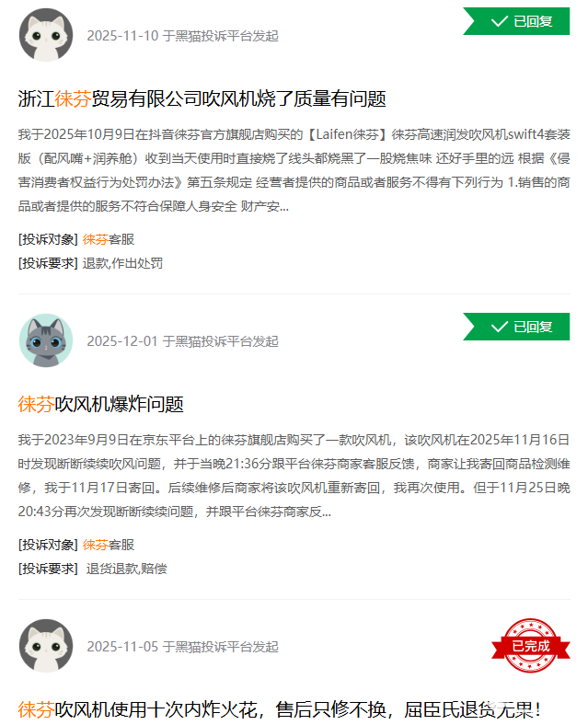Screen dimensions: 588x725
Task: Click the 退货退款,赔偿 complaint demand
Action: 127,569
